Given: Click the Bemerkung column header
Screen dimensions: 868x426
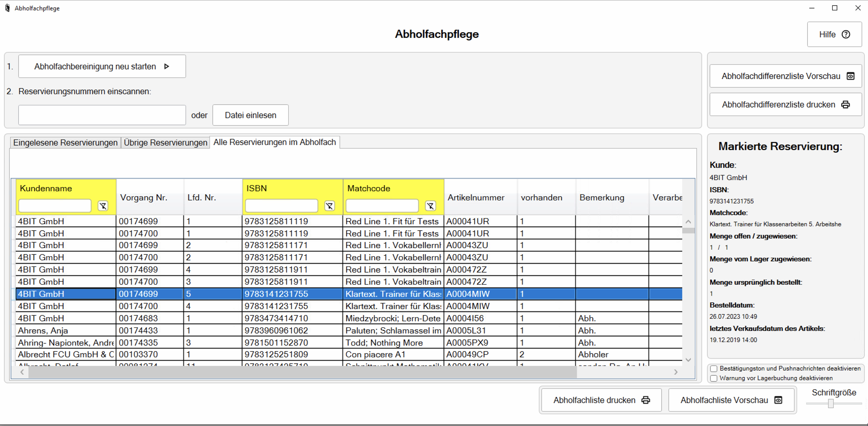Looking at the screenshot, I should (x=613, y=197).
